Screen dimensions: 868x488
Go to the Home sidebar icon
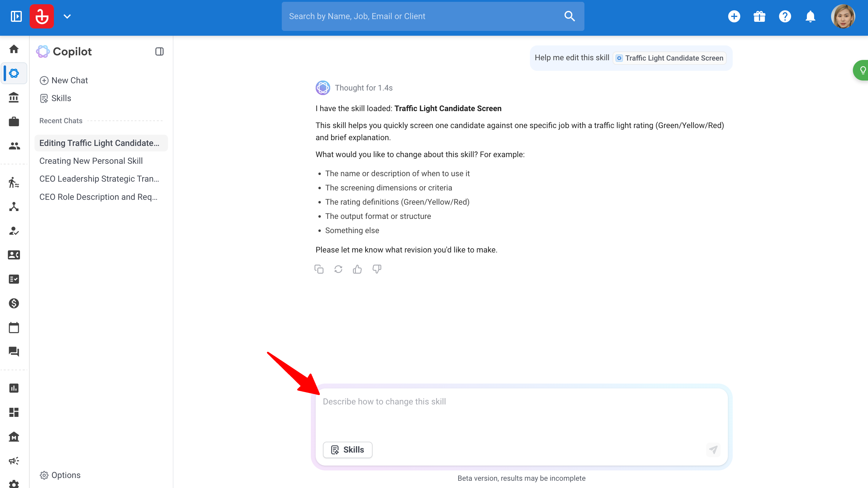point(14,49)
